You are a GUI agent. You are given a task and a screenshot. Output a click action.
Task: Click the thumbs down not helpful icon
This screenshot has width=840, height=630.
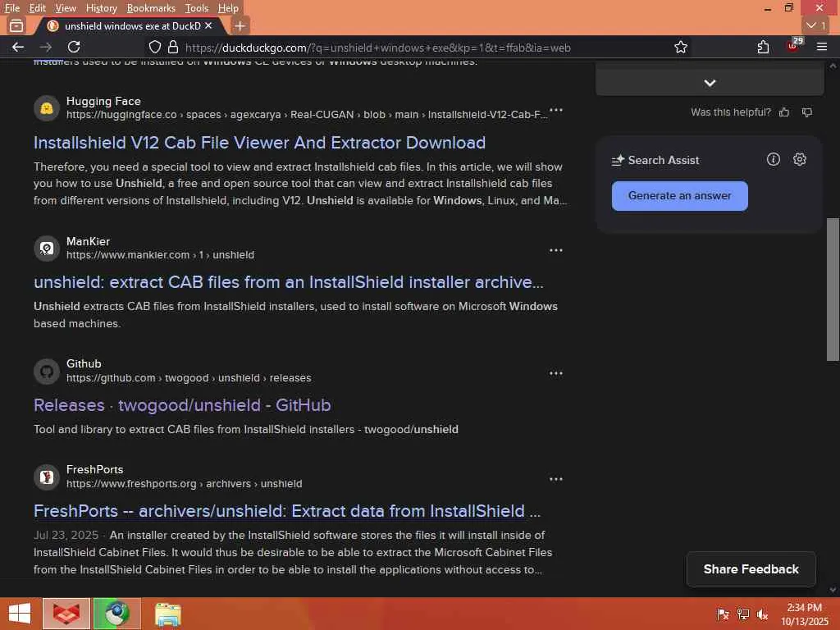coord(807,112)
